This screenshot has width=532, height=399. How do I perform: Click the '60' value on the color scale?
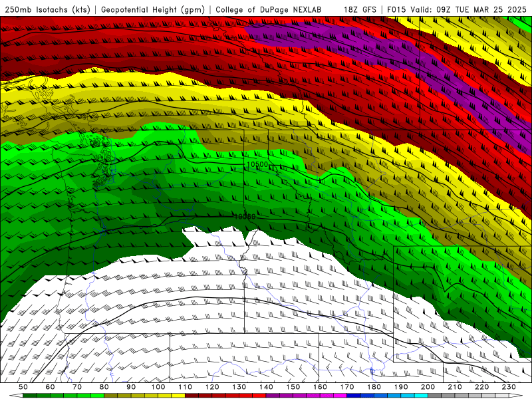click(51, 387)
